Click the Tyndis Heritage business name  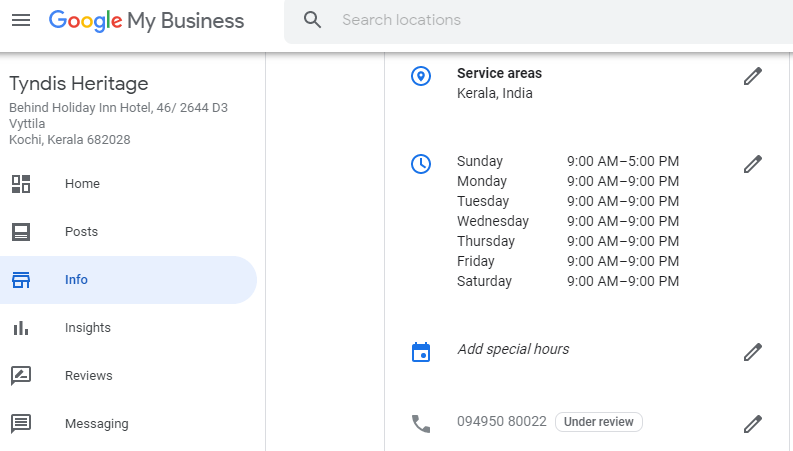pos(79,83)
